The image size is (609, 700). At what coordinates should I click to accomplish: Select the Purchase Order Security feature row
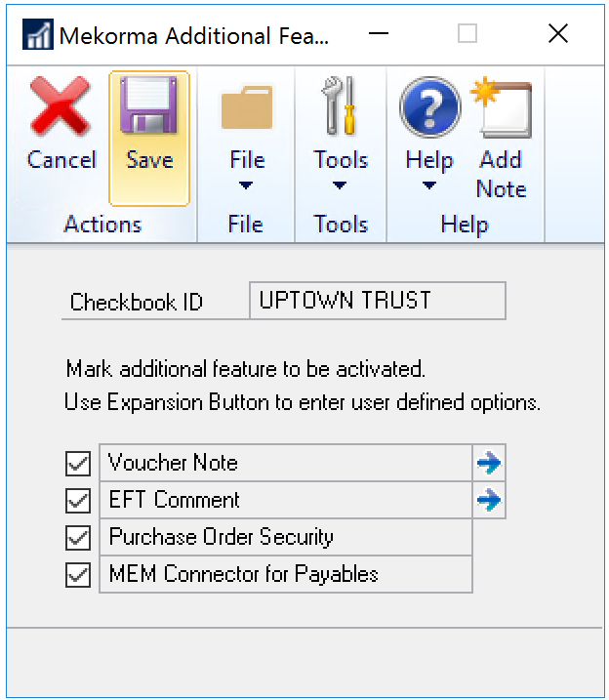click(x=286, y=538)
